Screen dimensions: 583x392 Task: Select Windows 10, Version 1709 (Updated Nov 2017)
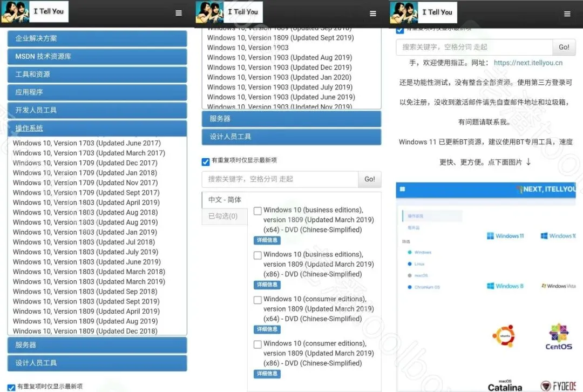click(85, 183)
